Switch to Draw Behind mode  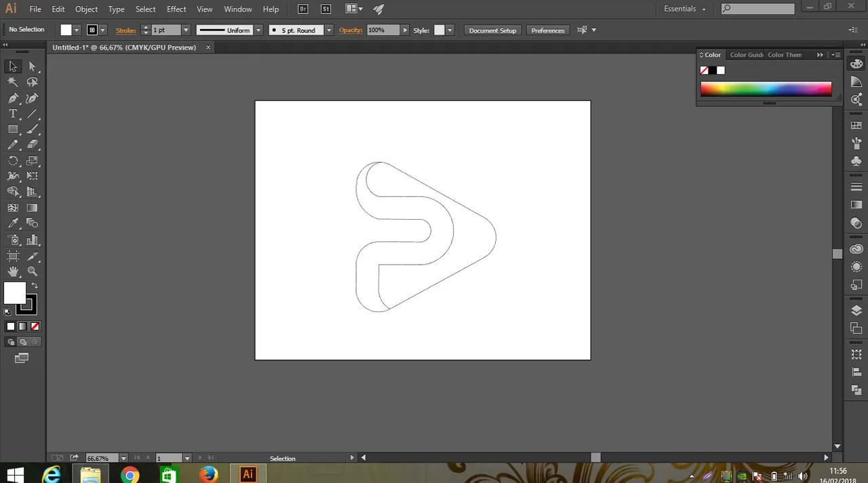22,342
